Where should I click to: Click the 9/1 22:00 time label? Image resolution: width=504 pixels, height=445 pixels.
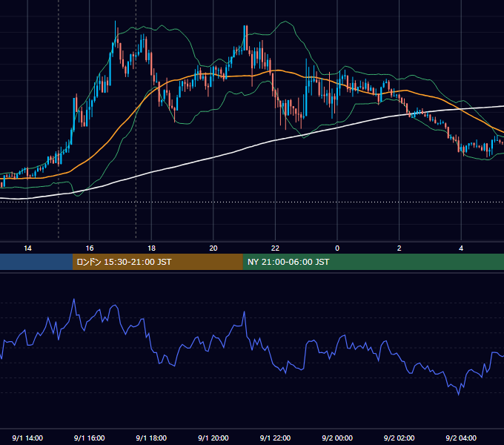[275, 438]
